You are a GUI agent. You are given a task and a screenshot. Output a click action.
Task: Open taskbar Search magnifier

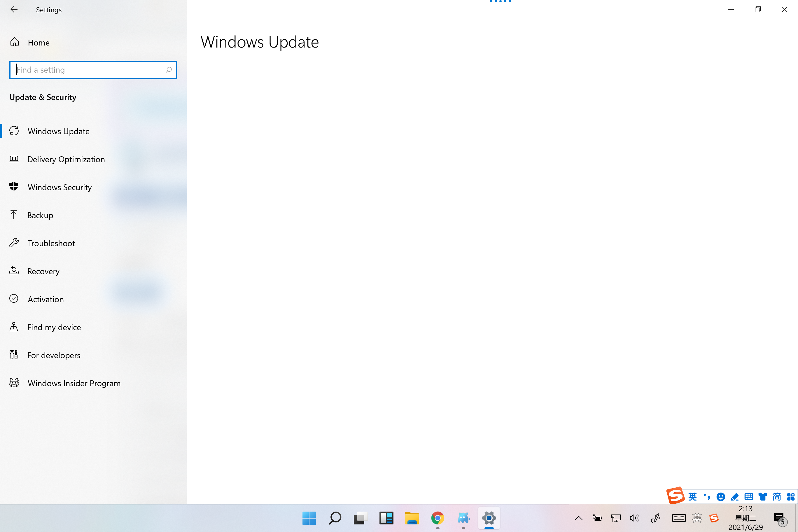(335, 518)
